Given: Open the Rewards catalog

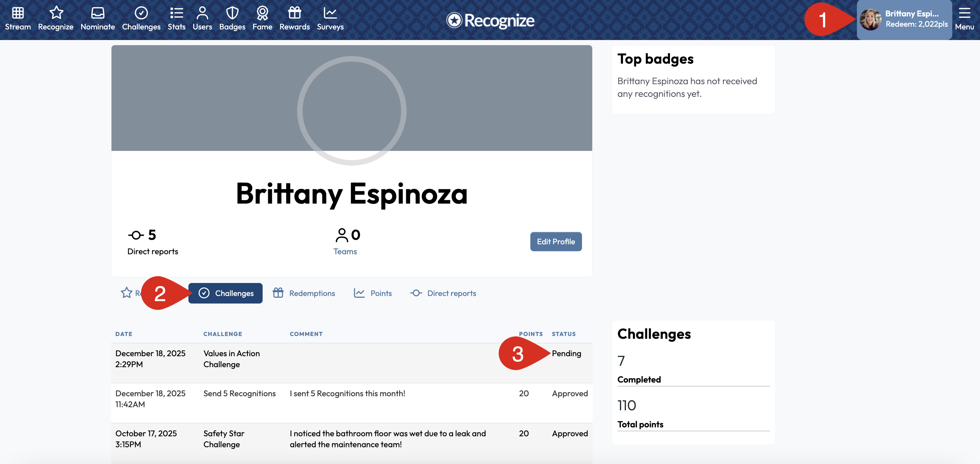Looking at the screenshot, I should coord(294,18).
